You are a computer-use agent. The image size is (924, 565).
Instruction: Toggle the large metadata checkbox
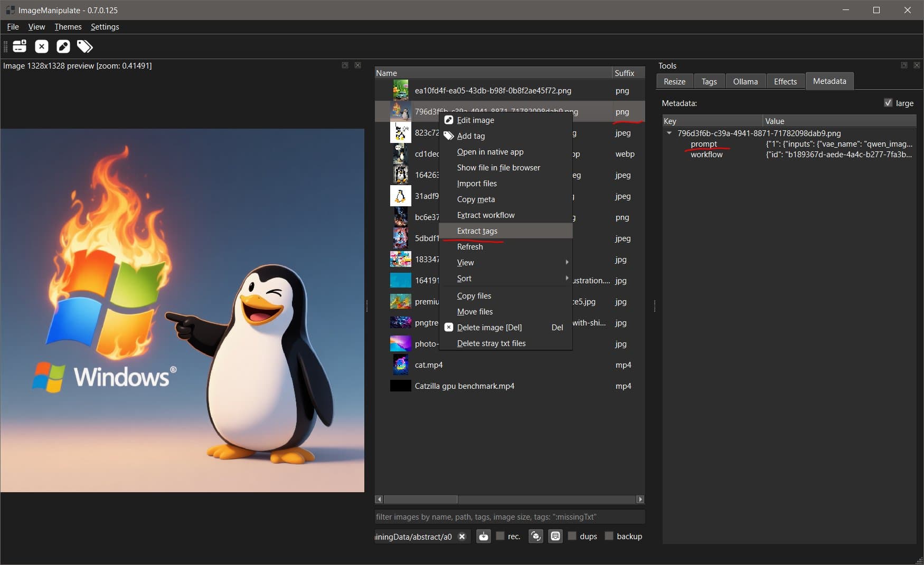(x=888, y=103)
